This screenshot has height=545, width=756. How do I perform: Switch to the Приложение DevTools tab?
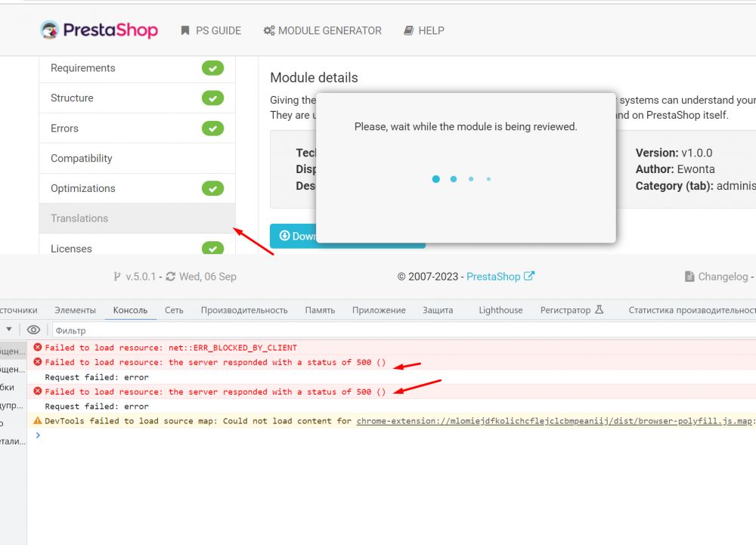(x=379, y=311)
